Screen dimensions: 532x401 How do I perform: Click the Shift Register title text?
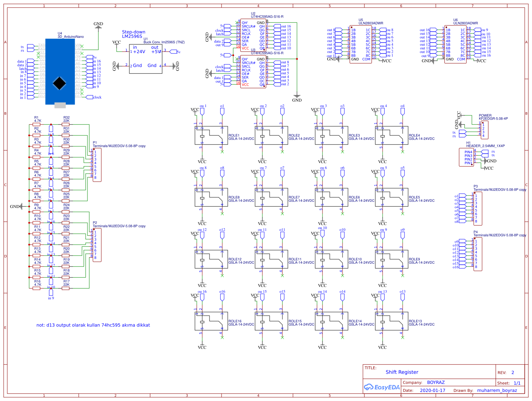click(402, 372)
